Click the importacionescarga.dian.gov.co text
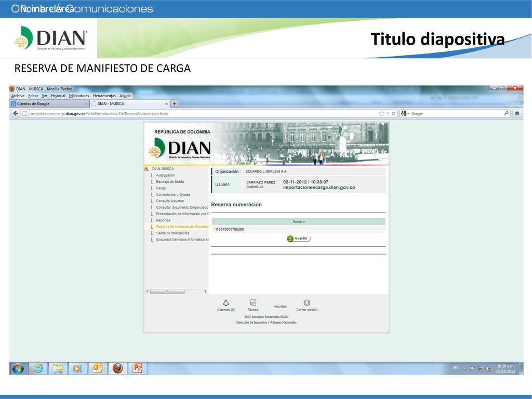532x399 pixels. click(x=319, y=187)
